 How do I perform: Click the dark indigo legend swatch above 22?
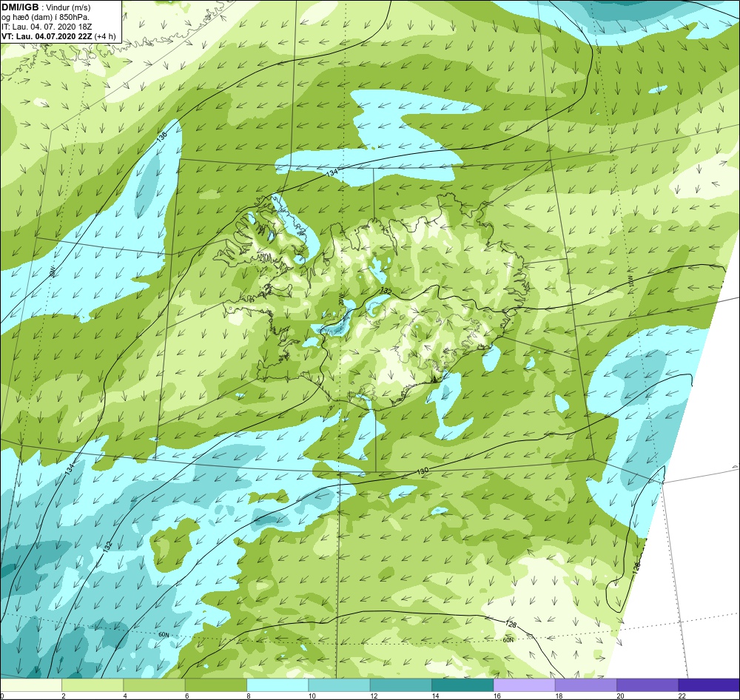pos(708,685)
